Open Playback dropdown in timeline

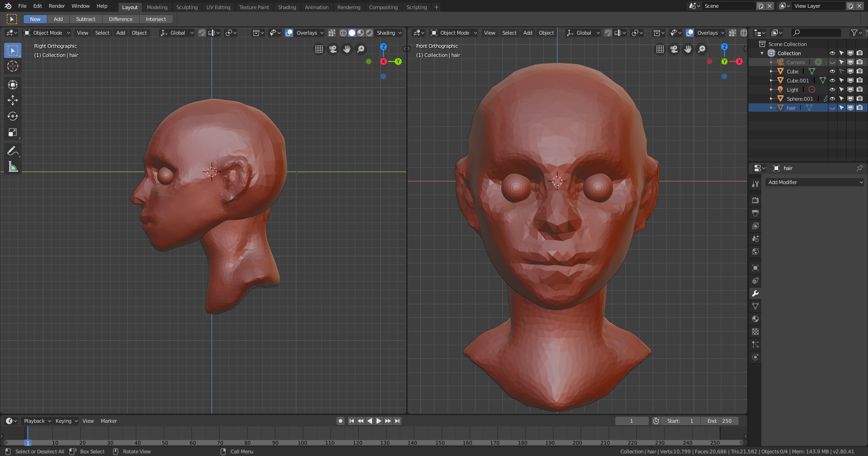point(36,421)
